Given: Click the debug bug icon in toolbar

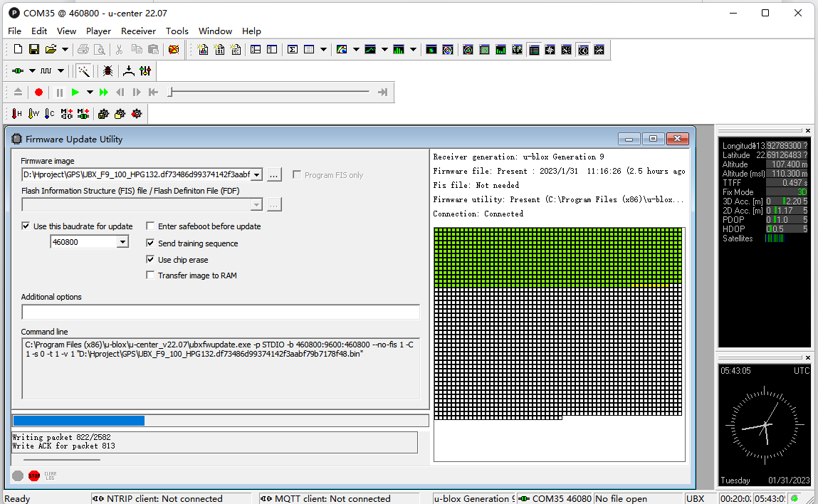Looking at the screenshot, I should [108, 70].
